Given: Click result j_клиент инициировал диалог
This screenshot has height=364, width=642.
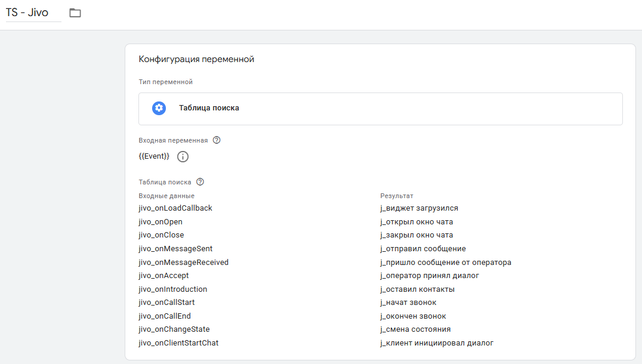Looking at the screenshot, I should (437, 343).
